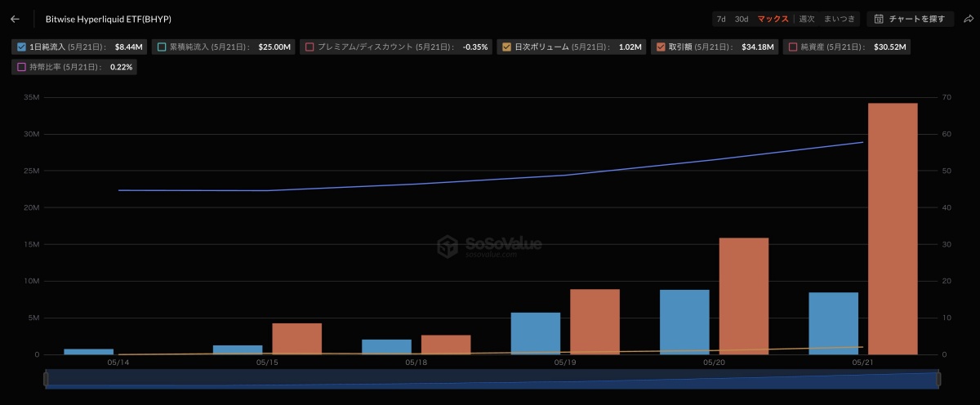The width and height of the screenshot is (980, 405).
Task: Click the 05/18 blue bar
Action: point(386,347)
